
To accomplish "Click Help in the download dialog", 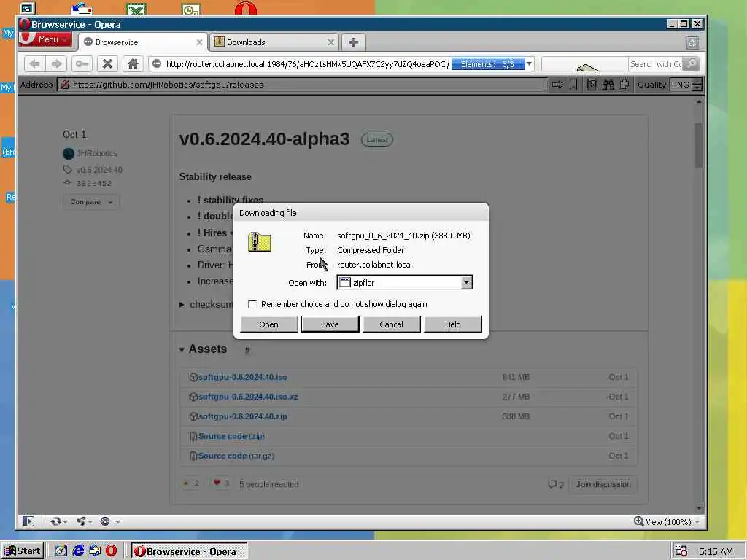I will (452, 324).
